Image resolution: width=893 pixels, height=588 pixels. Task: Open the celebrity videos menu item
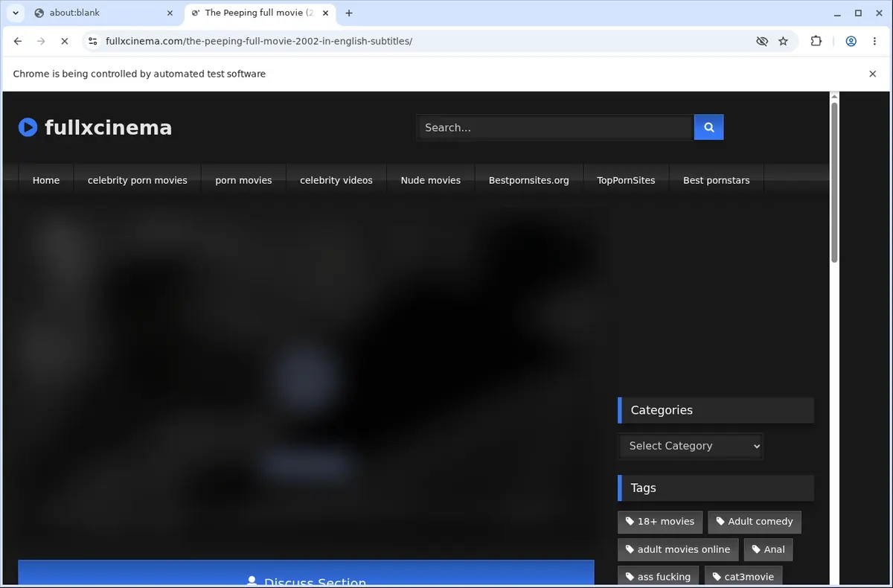click(x=336, y=180)
